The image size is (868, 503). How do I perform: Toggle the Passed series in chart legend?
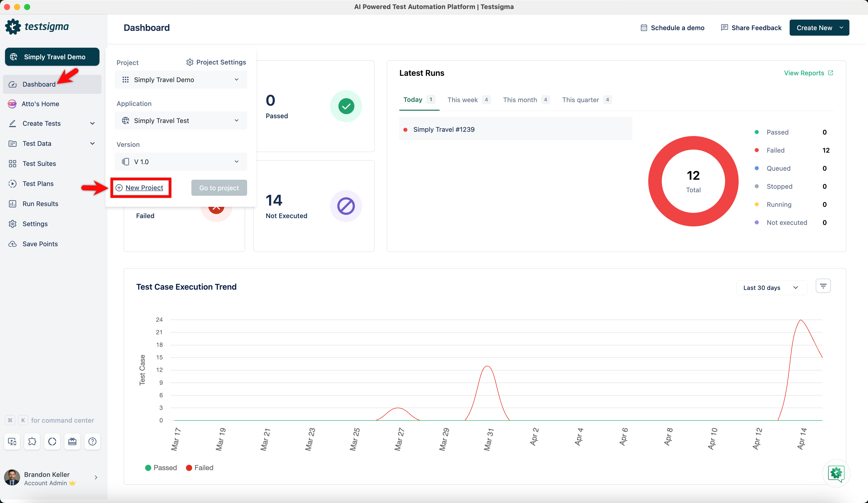[x=161, y=468]
